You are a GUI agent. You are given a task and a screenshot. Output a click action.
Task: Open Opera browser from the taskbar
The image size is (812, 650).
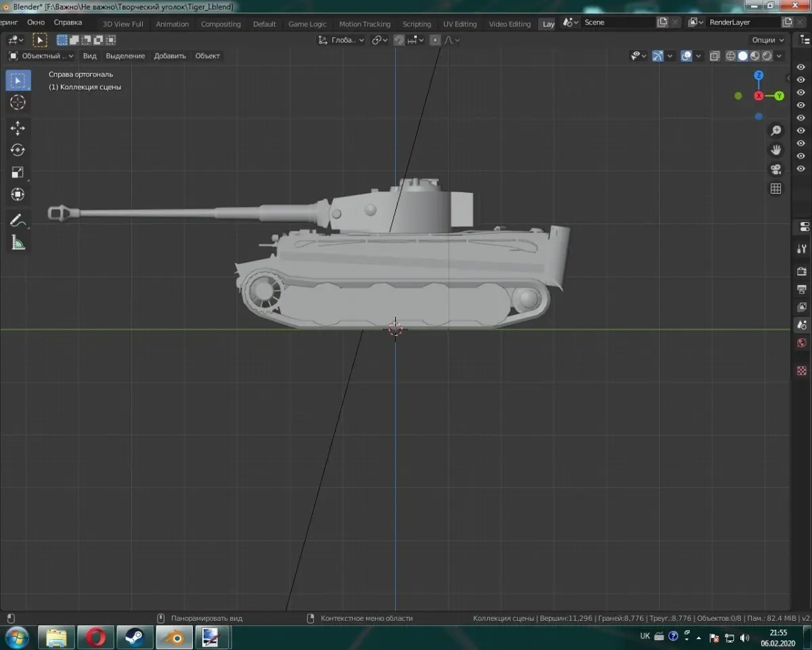tap(96, 637)
